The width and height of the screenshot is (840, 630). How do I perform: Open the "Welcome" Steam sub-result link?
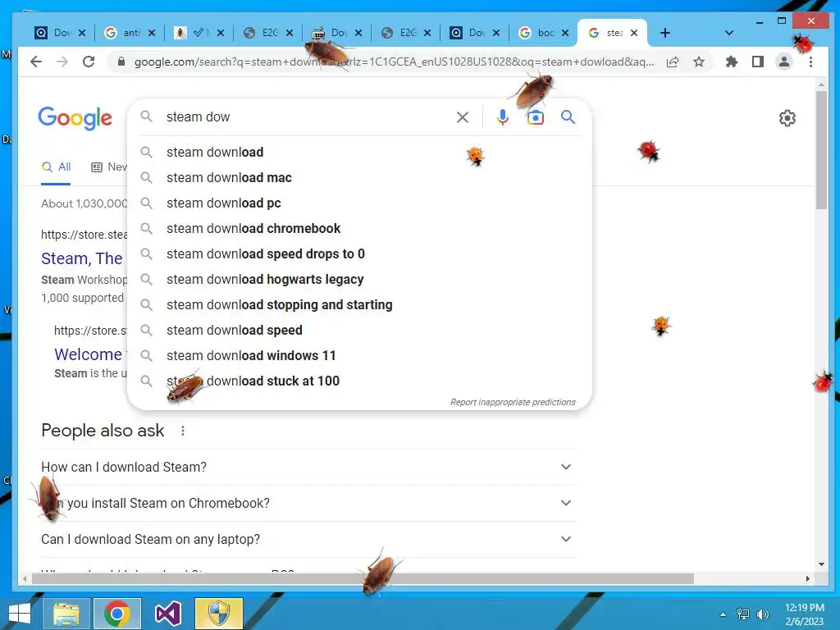point(89,354)
